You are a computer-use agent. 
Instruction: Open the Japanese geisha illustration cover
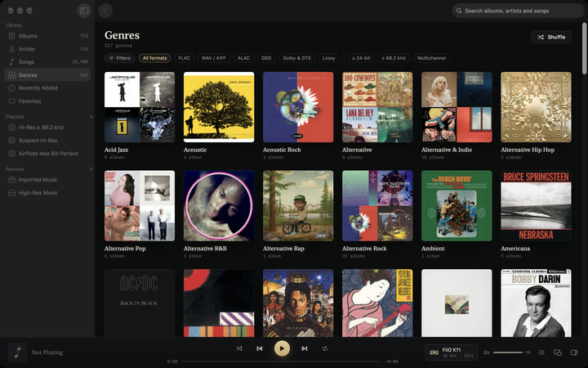pyautogui.click(x=377, y=303)
